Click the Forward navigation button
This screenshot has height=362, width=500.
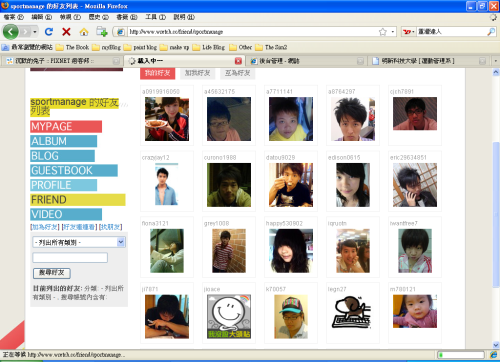pyautogui.click(x=25, y=32)
